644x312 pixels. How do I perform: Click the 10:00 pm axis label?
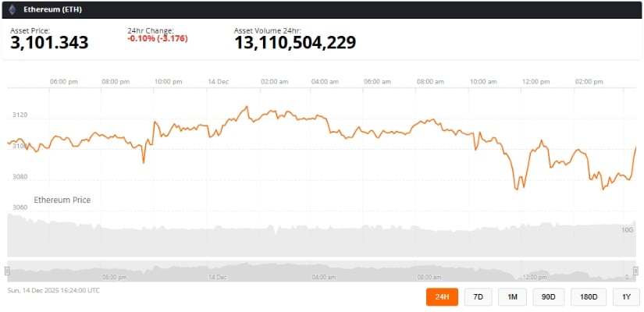click(x=169, y=81)
